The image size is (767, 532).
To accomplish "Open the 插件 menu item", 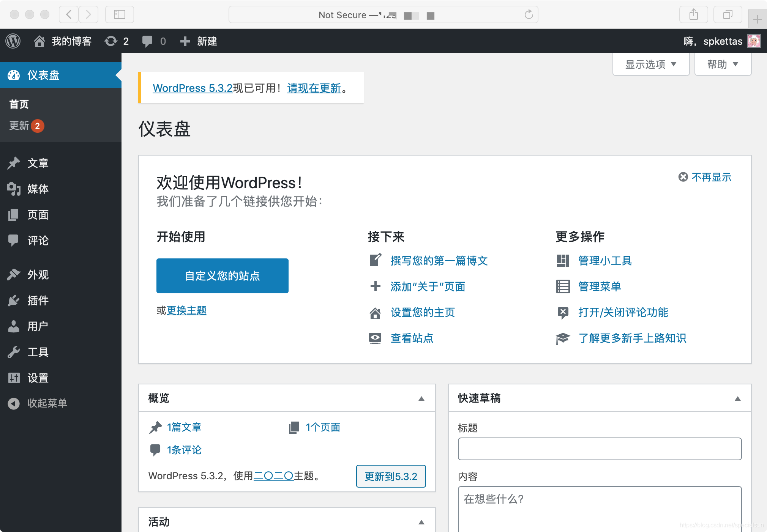I will [x=61, y=301].
